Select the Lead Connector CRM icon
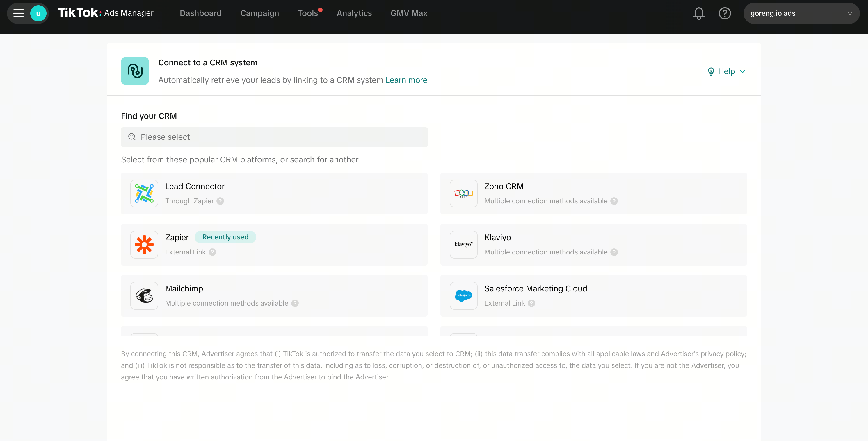 [144, 193]
